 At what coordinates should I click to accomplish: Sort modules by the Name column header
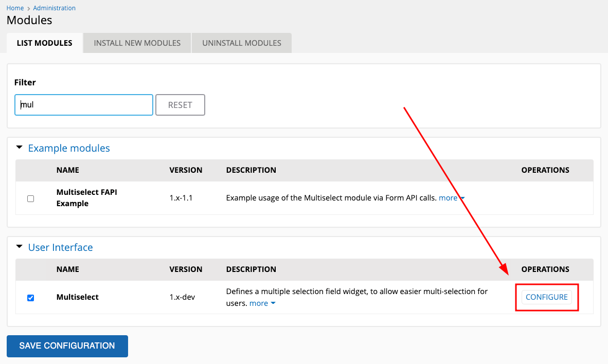click(x=67, y=170)
